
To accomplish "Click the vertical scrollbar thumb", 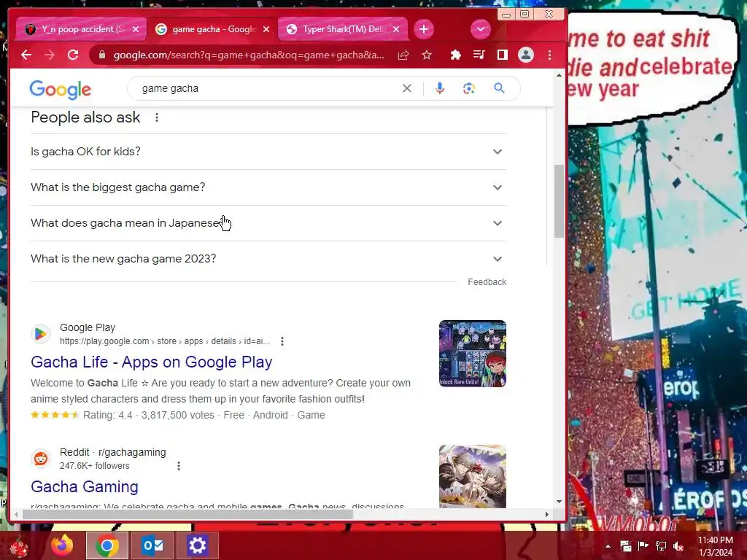I will [559, 201].
